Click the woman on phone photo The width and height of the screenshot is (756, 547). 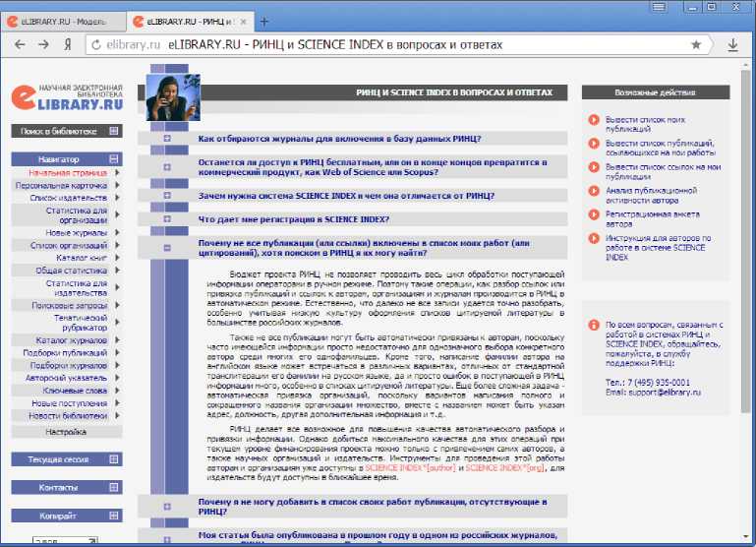(x=173, y=97)
